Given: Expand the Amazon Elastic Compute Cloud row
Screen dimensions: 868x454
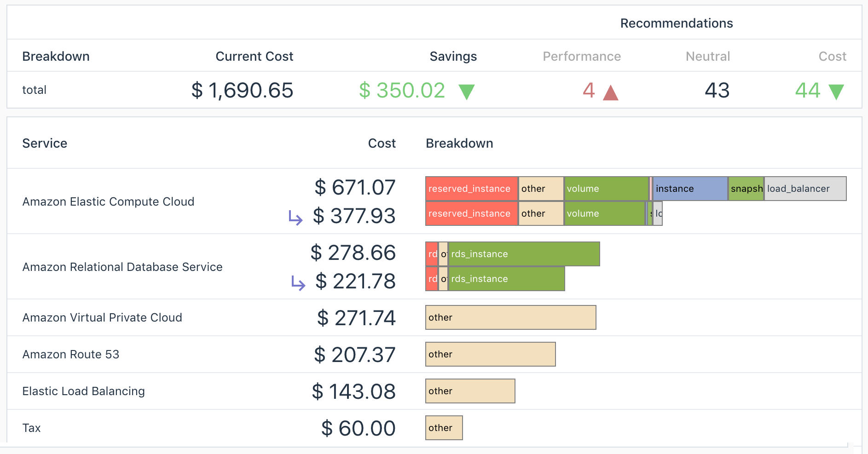Looking at the screenshot, I should pyautogui.click(x=109, y=201).
